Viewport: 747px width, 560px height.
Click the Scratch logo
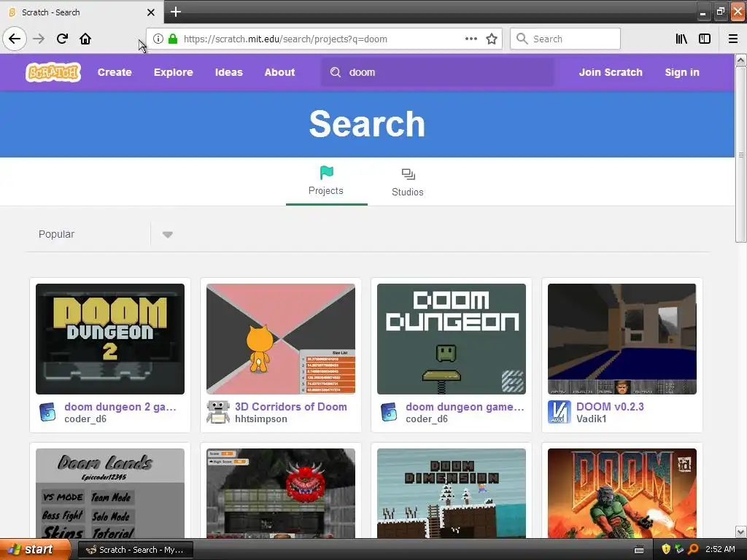(53, 72)
